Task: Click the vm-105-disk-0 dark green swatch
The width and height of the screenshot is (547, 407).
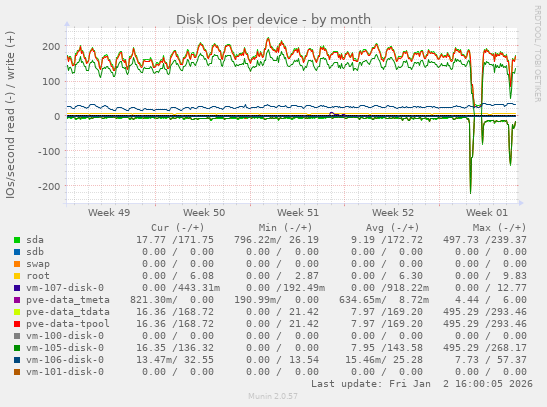Action: (17, 348)
